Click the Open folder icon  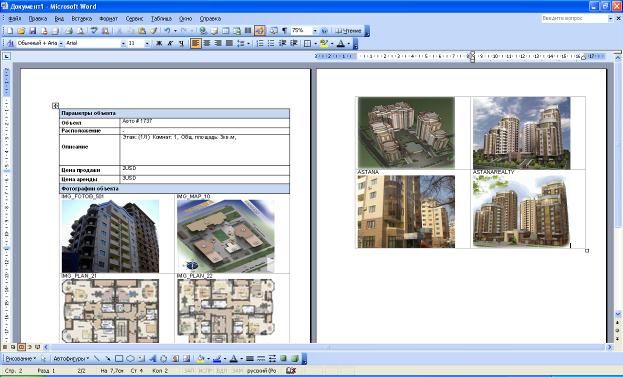click(21, 31)
